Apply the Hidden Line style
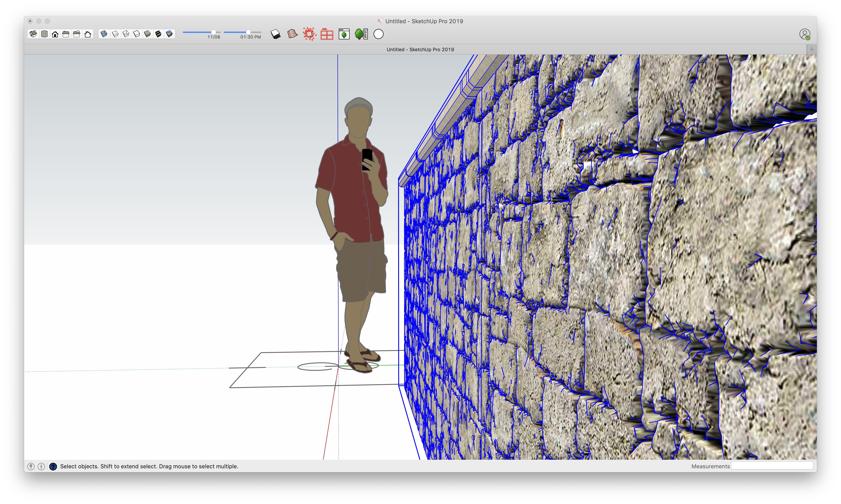Screen dimensions: 841x504 tap(137, 34)
